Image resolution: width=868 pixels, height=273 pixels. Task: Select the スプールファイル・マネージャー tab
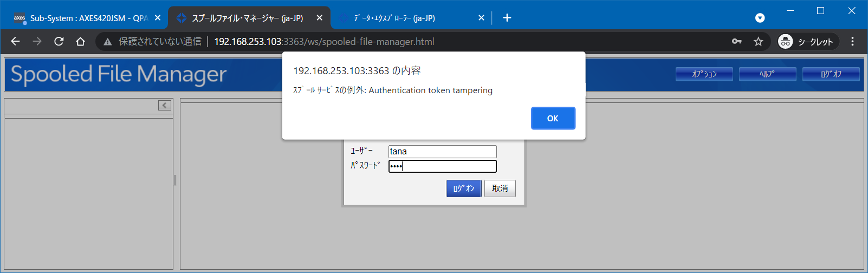[247, 18]
